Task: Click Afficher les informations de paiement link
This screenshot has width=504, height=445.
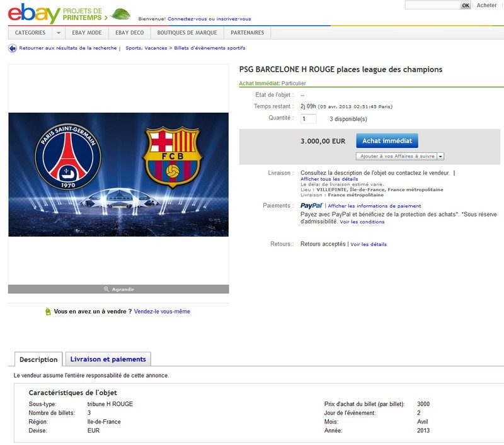Action: click(x=374, y=206)
